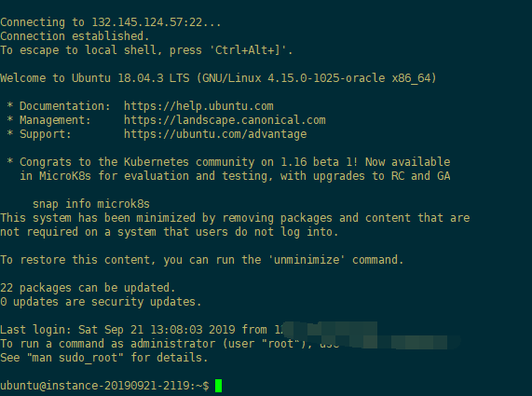Click the word 'unminimize' in the restore message

pyautogui.click(x=307, y=260)
